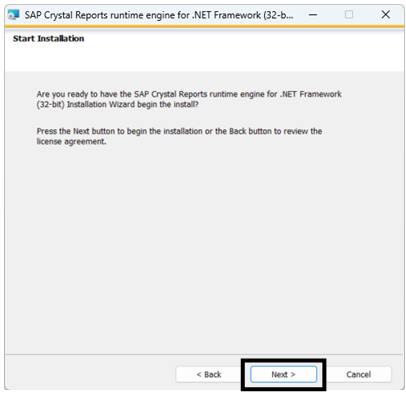The image size is (406, 395).
Task: Click the Next button to begin installation
Action: [x=283, y=374]
